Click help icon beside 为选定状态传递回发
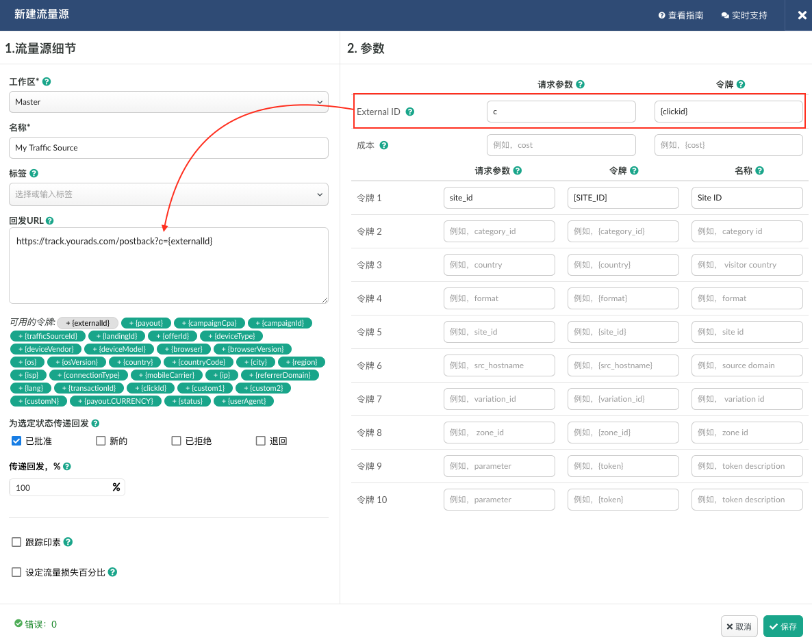Screen dimensions: 812x644 click(95, 424)
